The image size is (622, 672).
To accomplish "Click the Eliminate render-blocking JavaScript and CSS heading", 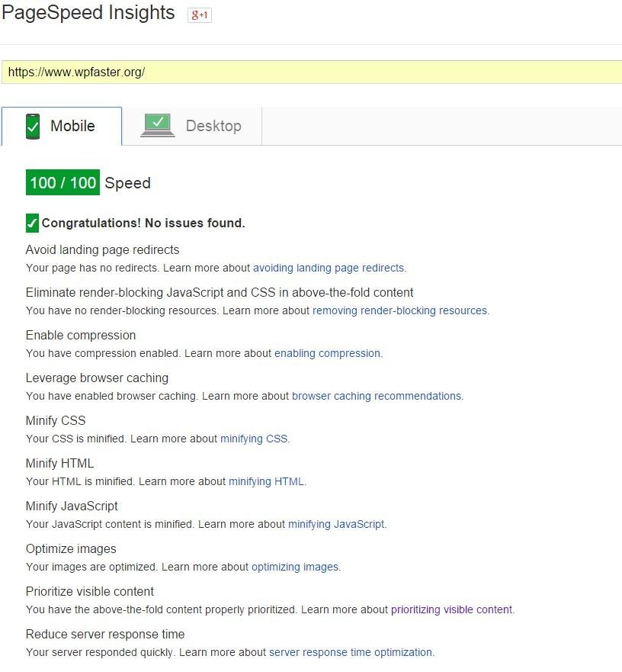I will tap(220, 292).
